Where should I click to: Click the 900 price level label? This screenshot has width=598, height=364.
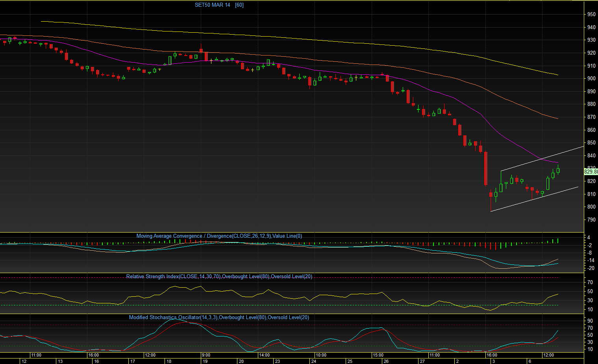pos(591,79)
